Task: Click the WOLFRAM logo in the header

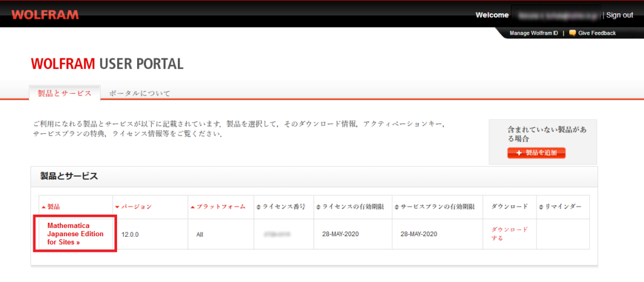Action: tap(45, 14)
